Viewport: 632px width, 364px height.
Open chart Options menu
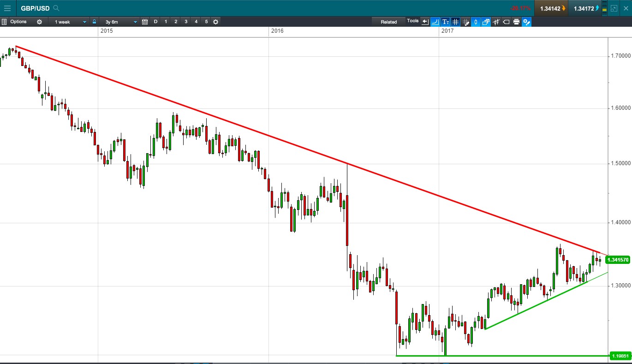[18, 22]
